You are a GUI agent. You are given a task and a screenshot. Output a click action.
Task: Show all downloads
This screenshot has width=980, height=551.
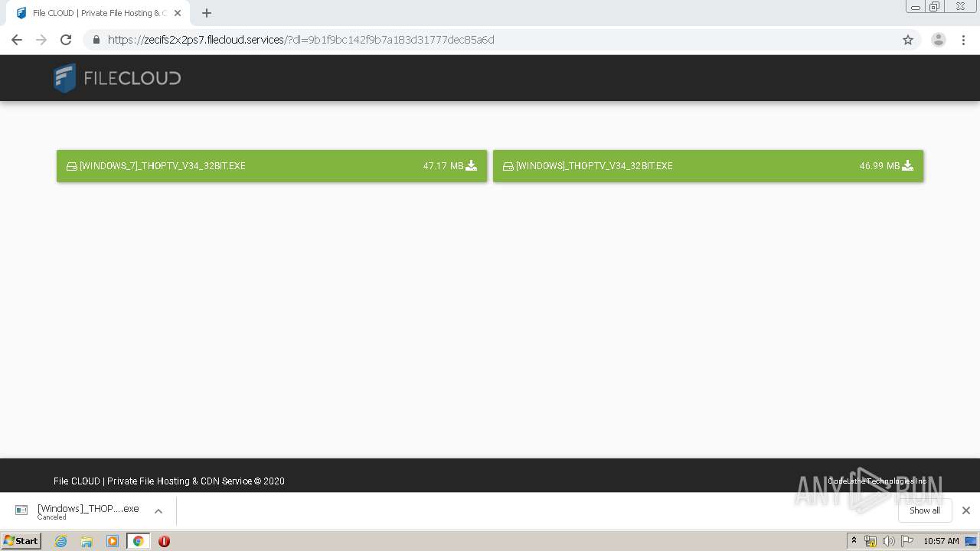click(925, 510)
